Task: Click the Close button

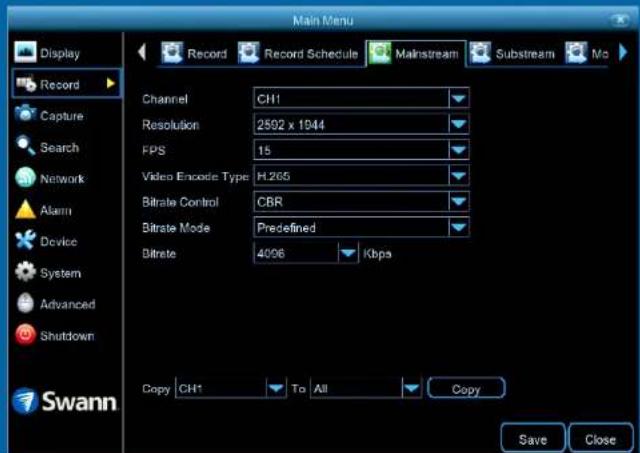Action: 600,439
